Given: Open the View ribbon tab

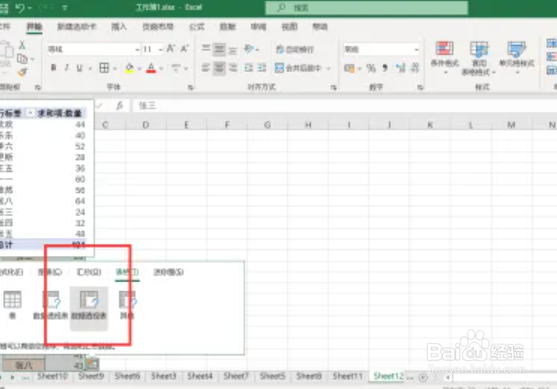Looking at the screenshot, I should (289, 27).
